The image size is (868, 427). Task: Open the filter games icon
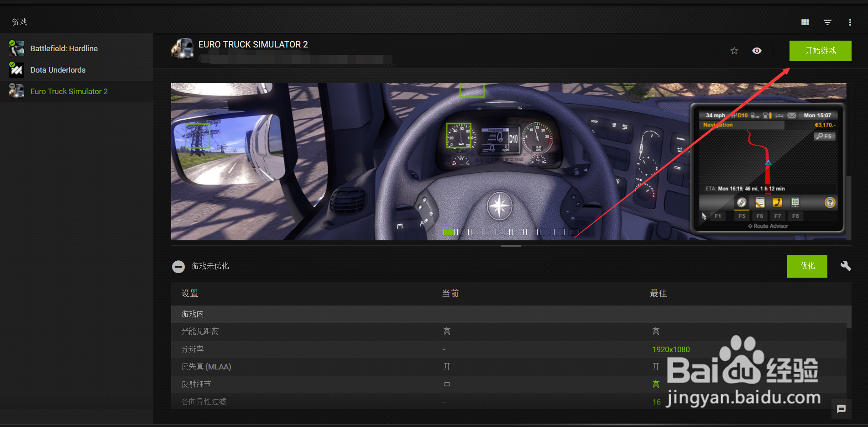point(827,22)
